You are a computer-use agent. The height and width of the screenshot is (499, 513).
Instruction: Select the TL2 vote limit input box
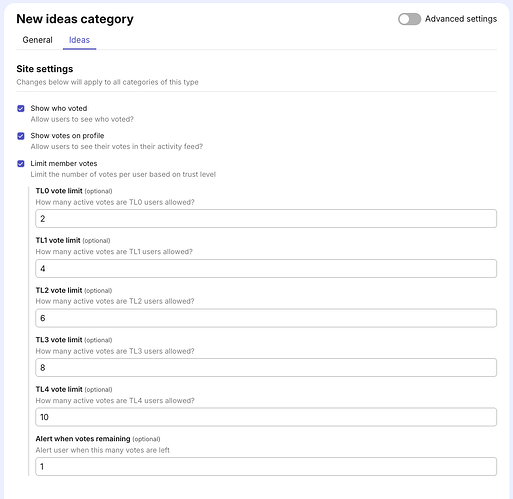coord(266,318)
